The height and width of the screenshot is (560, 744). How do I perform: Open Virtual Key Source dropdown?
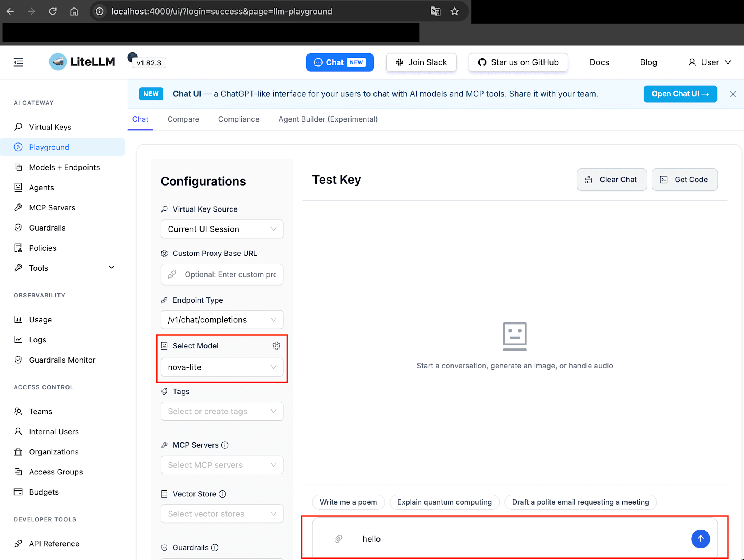click(222, 229)
